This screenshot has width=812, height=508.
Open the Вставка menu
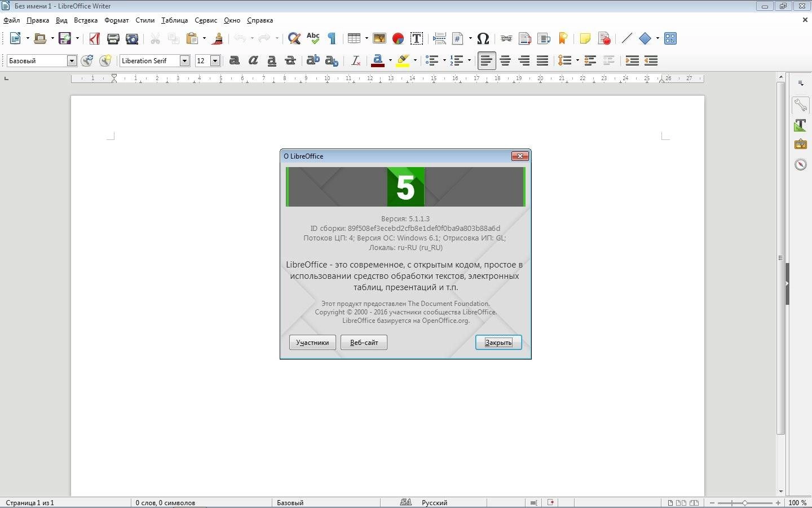(86, 20)
